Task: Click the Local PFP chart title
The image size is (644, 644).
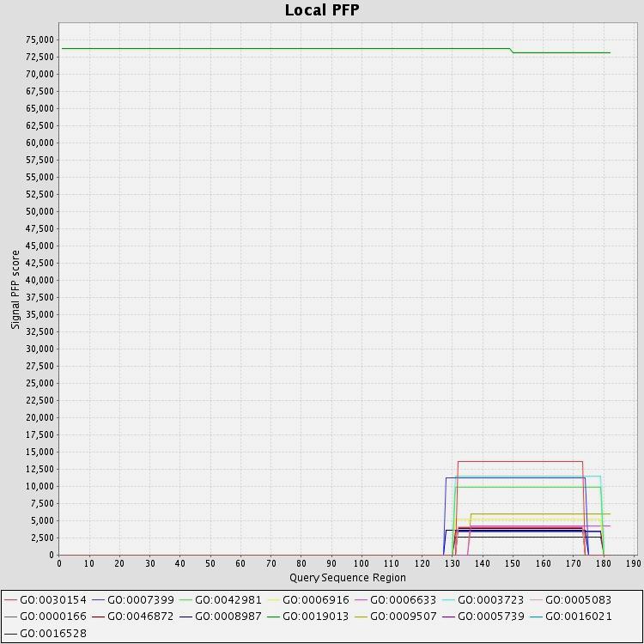Action: (322, 10)
